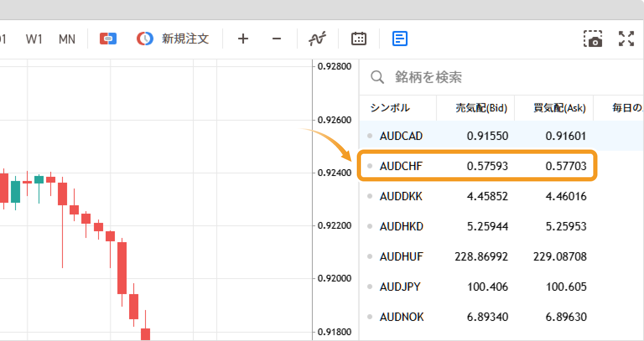Click AUDHKD bid value 5.25944
Screen dimensions: 644x341
[x=487, y=226]
